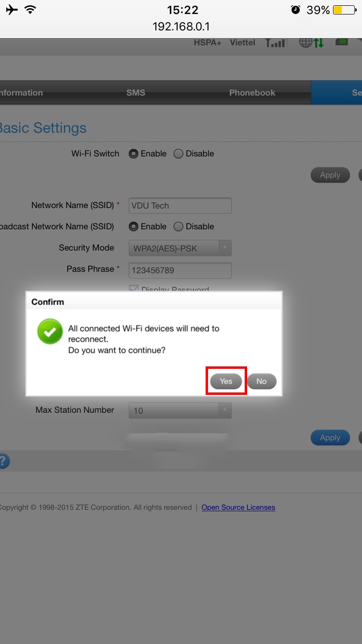This screenshot has width=362, height=644.
Task: Click the Network Name (SSID) text field
Action: 180,206
